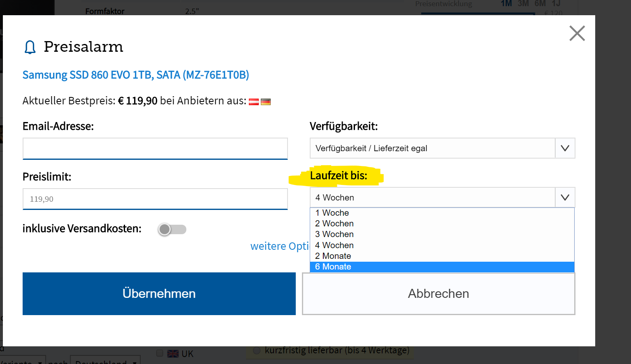Switch price chart to 1J range
The image size is (631, 364).
[556, 4]
